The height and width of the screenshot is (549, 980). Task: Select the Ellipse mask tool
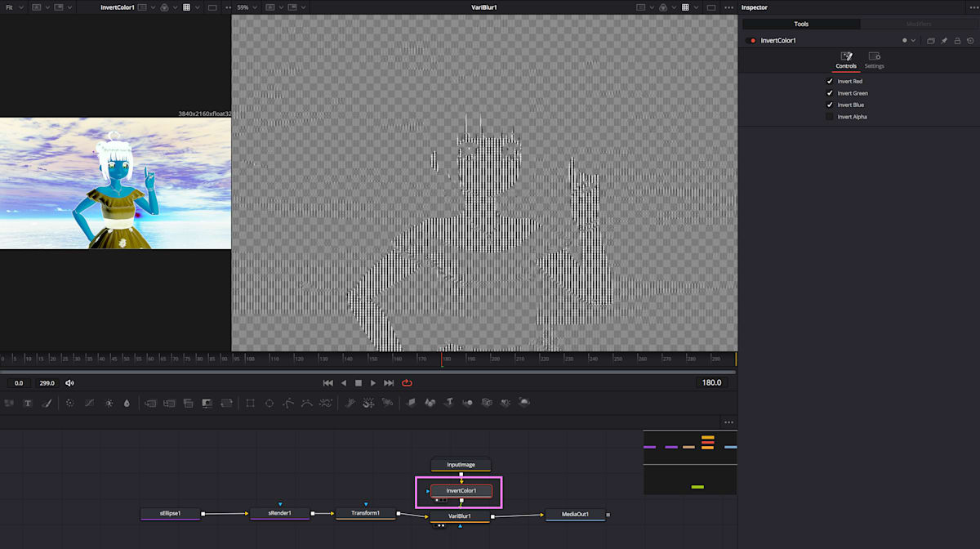point(269,403)
